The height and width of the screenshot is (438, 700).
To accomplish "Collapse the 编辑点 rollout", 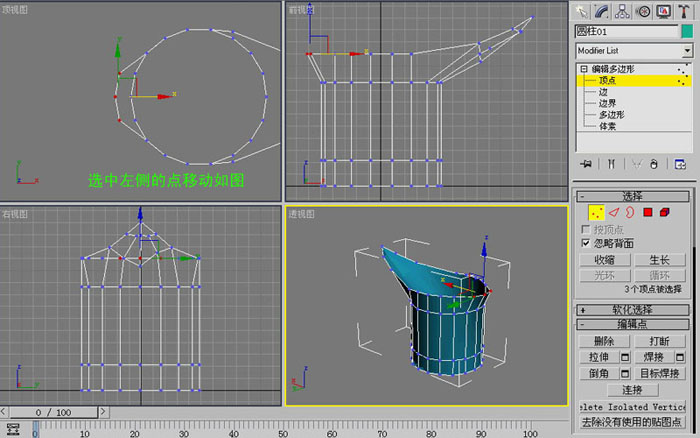I will tap(633, 324).
